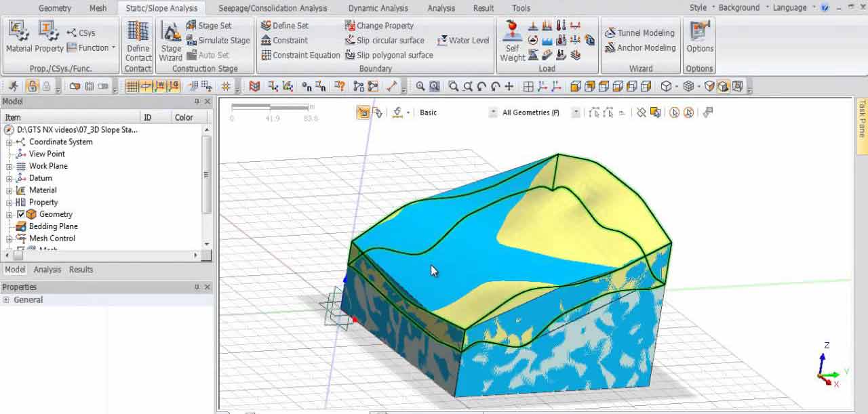
Task: Click the Change Property icon
Action: 380,25
